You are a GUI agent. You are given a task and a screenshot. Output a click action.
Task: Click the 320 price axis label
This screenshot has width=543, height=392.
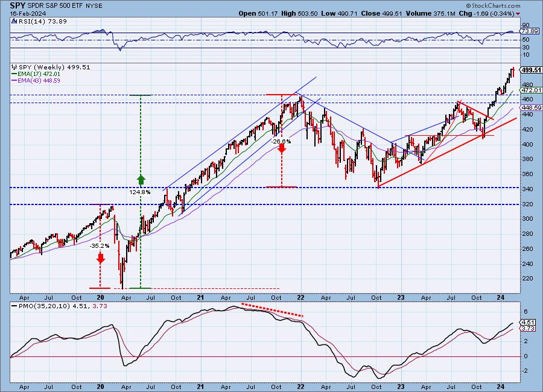[527, 204]
